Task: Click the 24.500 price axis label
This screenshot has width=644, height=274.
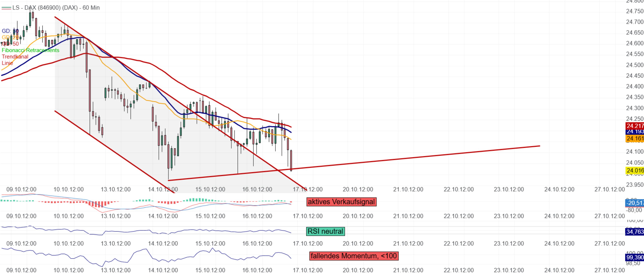Action: click(x=635, y=65)
